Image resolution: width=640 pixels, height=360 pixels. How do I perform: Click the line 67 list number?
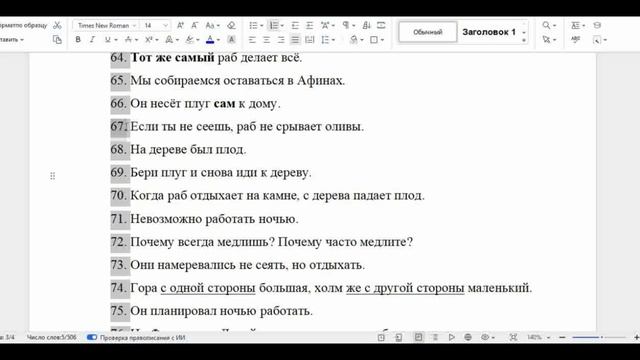pyautogui.click(x=120, y=127)
